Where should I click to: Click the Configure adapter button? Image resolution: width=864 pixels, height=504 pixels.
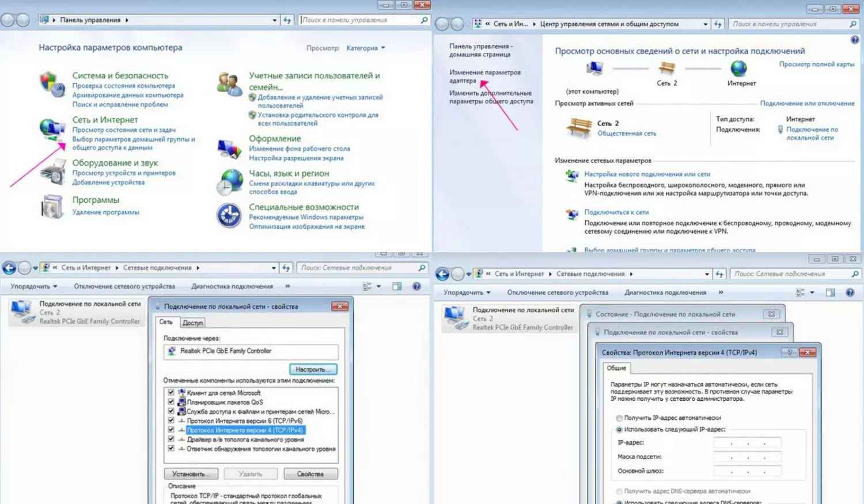(313, 369)
